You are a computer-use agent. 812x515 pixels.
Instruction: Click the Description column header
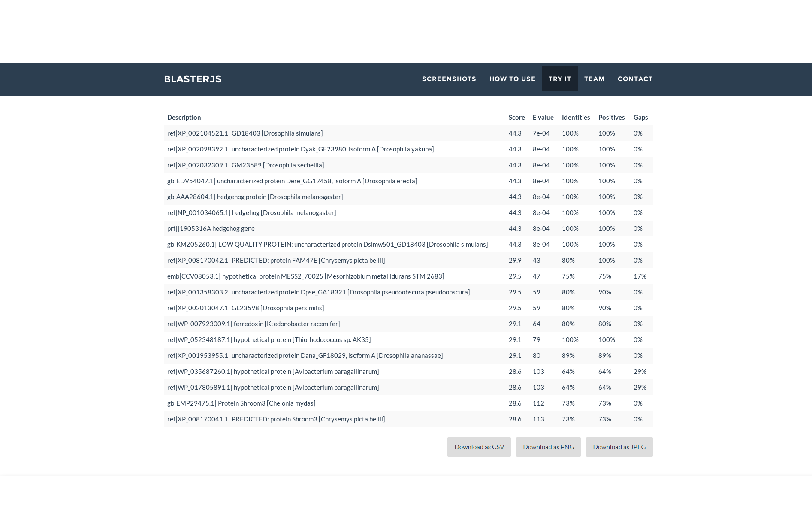[184, 118]
